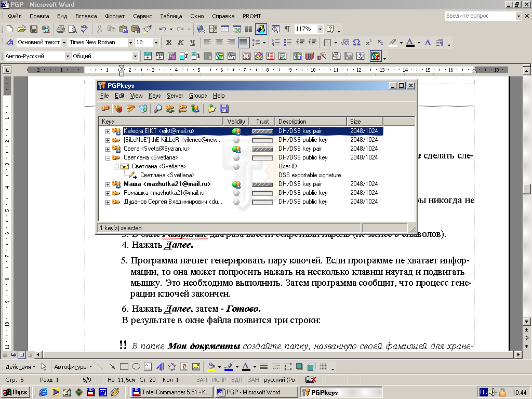
Task: Expand the Дуданов Сергей Владимирович key node
Action: [x=108, y=202]
